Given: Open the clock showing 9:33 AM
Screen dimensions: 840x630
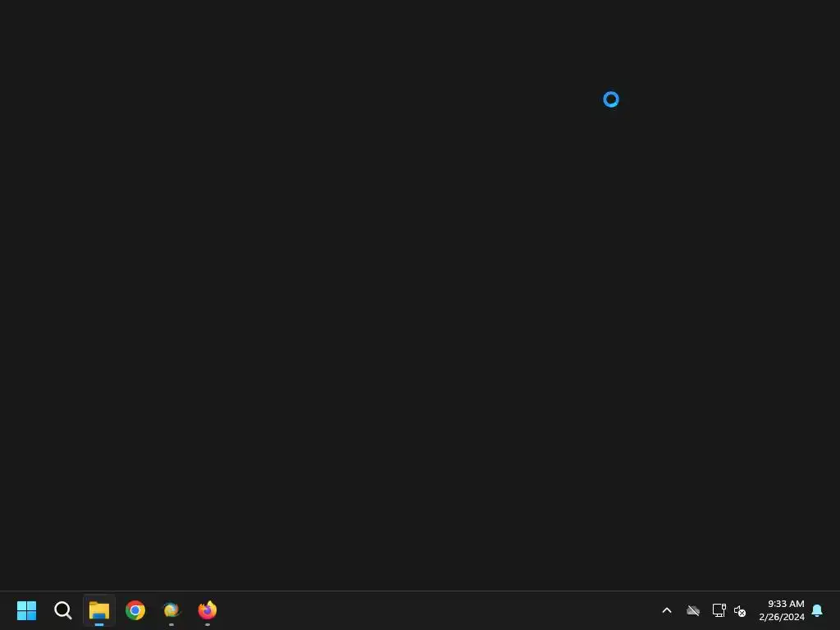Looking at the screenshot, I should (x=782, y=610).
